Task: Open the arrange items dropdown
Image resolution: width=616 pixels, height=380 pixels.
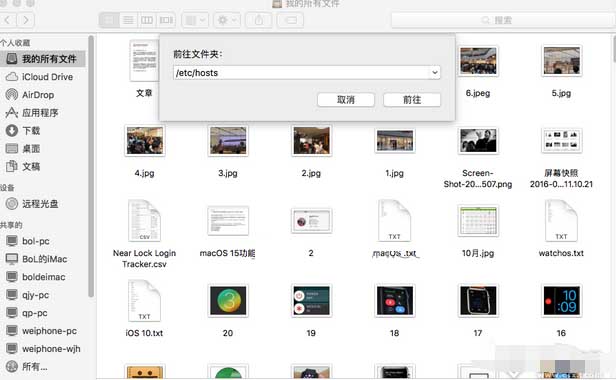Action: click(195, 20)
